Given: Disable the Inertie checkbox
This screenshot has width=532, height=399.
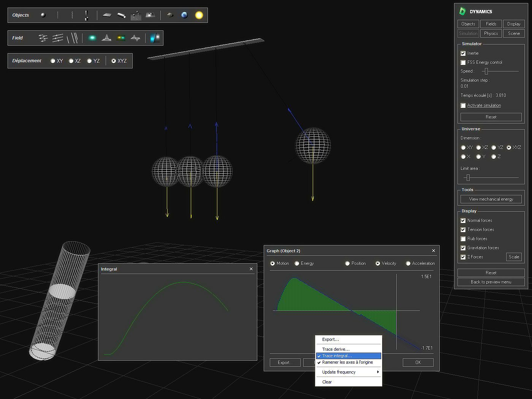Looking at the screenshot, I should (x=463, y=54).
